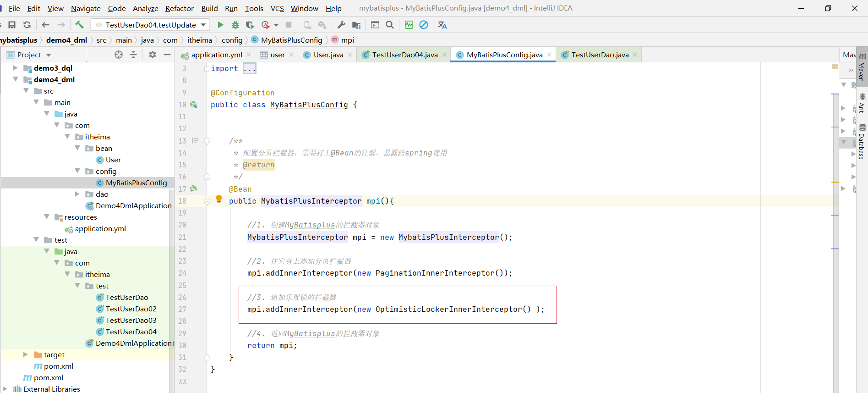Switch to the TestUserDao04.java tab
The height and width of the screenshot is (393, 868).
(x=404, y=55)
